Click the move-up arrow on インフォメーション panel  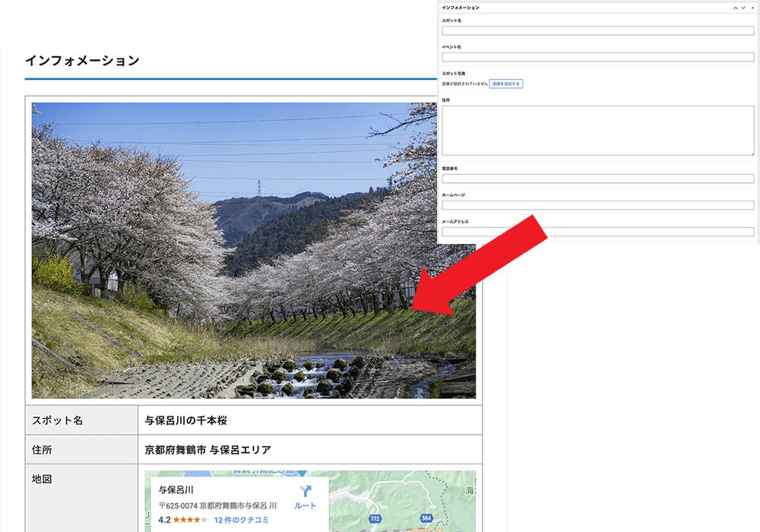[x=735, y=7]
